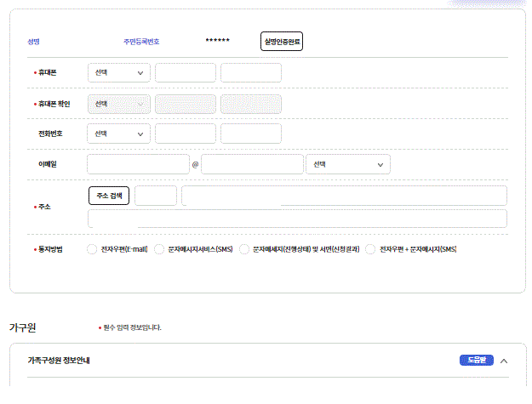Click the 가족구성원 정보안내 heading text

pyautogui.click(x=59, y=361)
